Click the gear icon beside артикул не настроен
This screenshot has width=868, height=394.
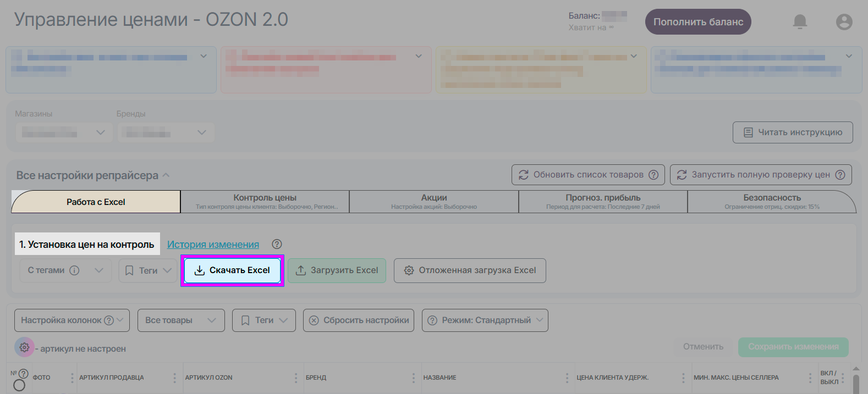coord(24,347)
